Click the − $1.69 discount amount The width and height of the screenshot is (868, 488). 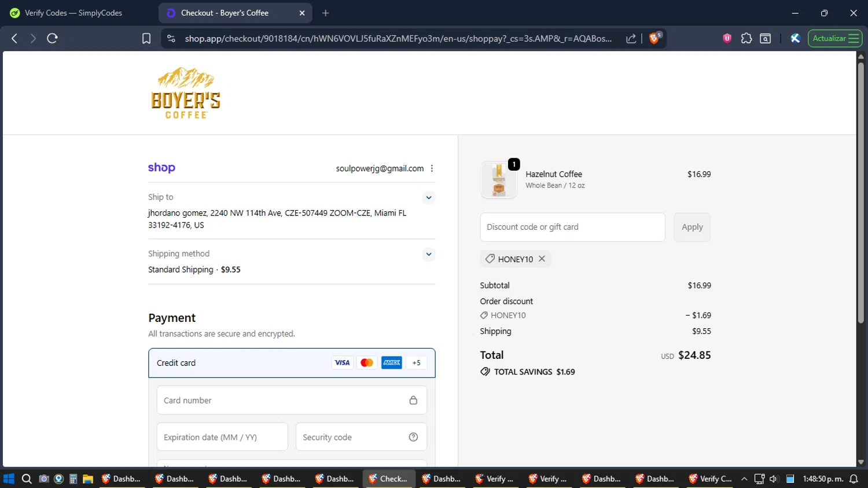coord(698,315)
